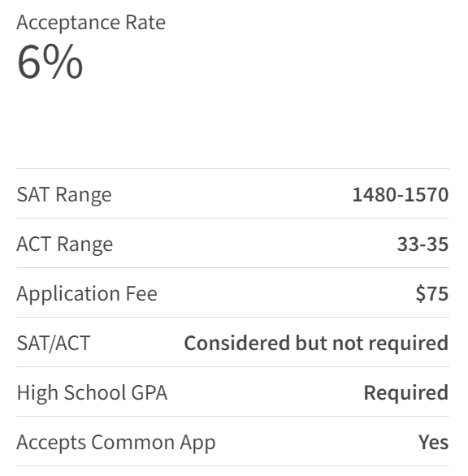Click the $75 fee value
Screen dimensions: 468x476
(432, 293)
